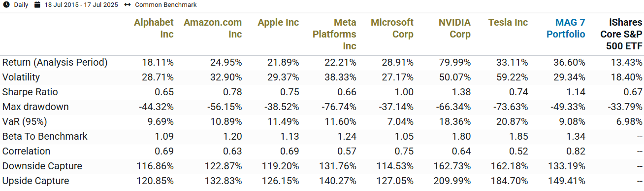
Task: Open the Alphabet Inc column header
Action: (154, 28)
